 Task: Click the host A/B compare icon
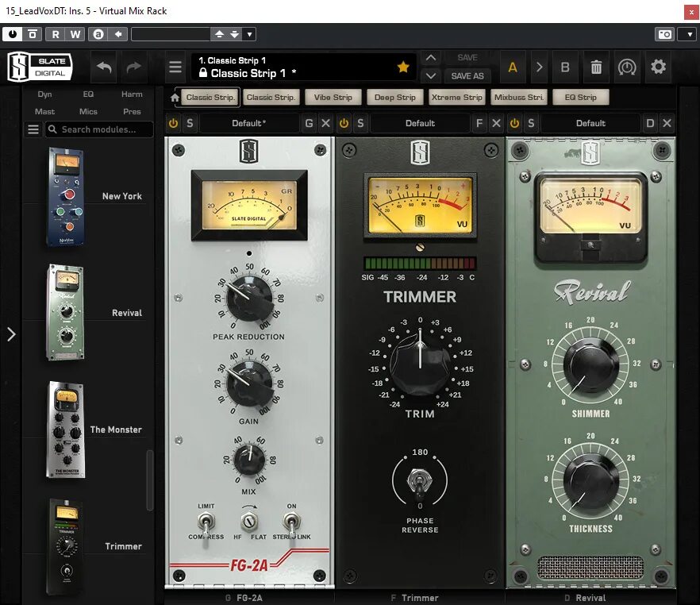click(x=98, y=34)
